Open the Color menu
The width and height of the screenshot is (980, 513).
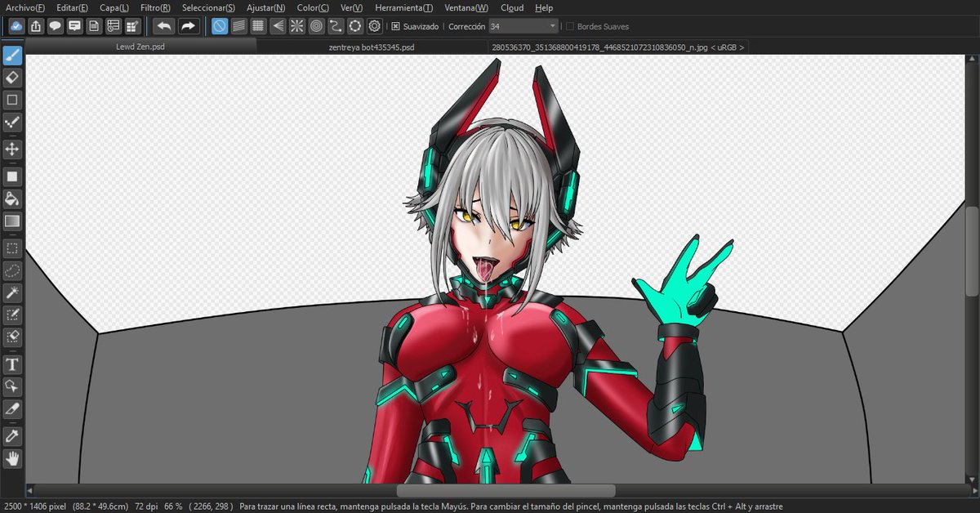313,7
